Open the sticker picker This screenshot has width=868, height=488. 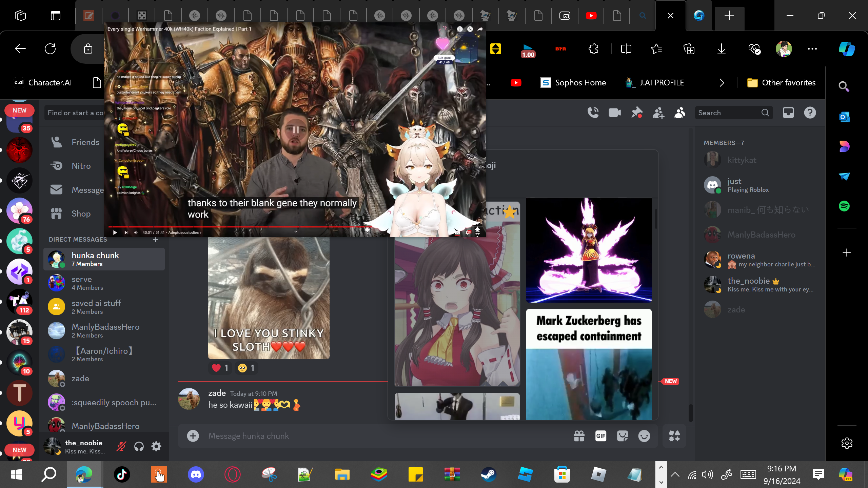point(623,436)
